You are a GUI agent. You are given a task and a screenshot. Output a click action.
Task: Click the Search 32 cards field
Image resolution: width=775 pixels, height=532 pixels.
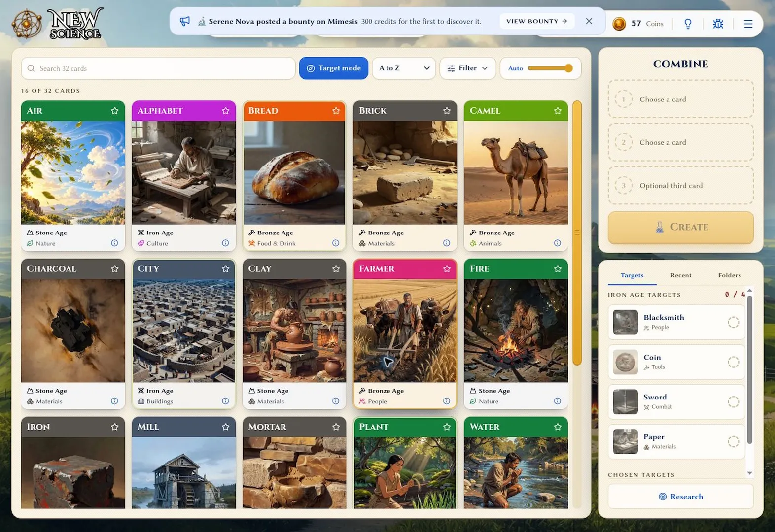pos(158,68)
